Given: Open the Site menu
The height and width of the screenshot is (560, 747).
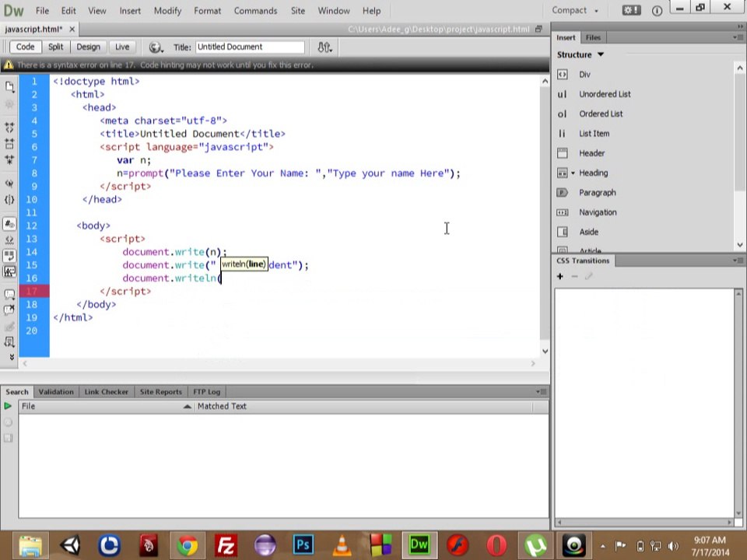Looking at the screenshot, I should click(298, 10).
